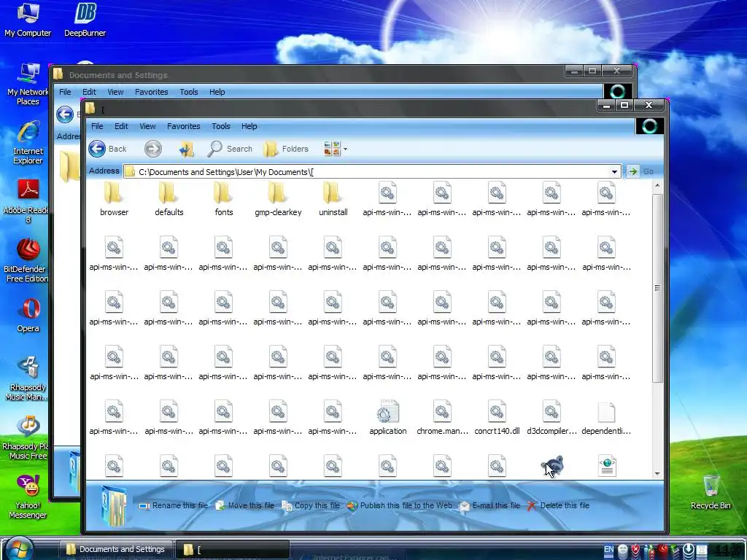Launch BitDefender Free Edition icon
This screenshot has height=560, width=747.
[x=27, y=260]
